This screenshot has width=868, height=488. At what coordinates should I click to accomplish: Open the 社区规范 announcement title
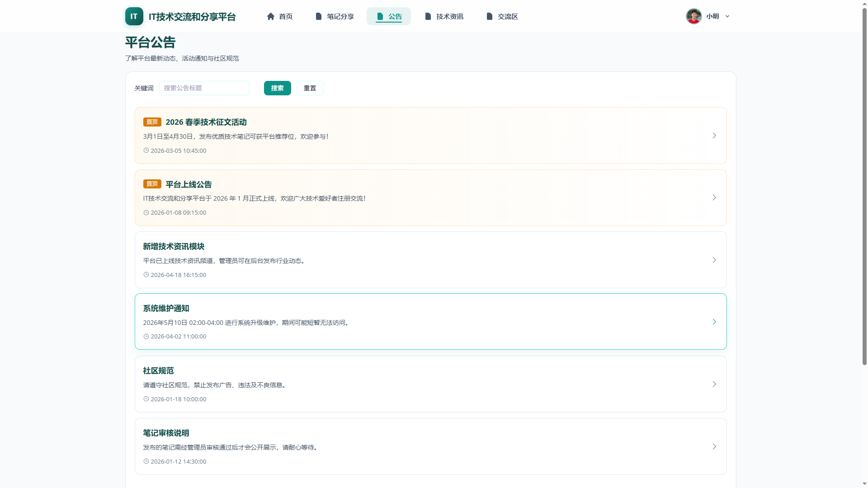(158, 371)
